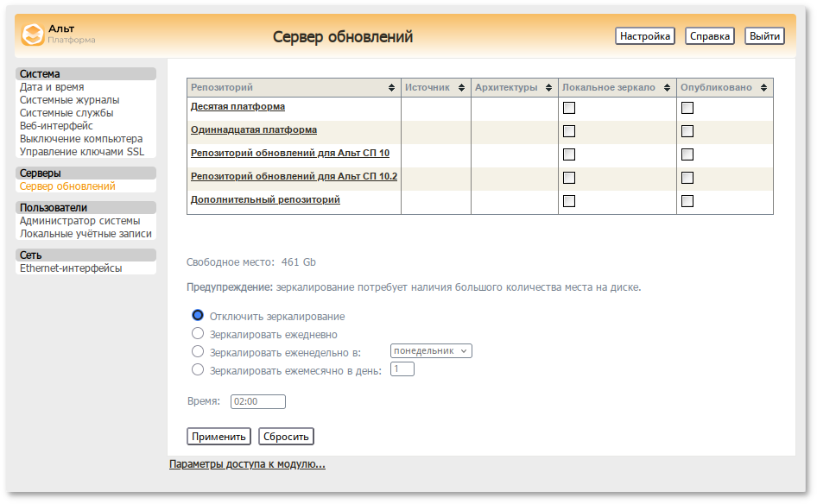The width and height of the screenshot is (817, 504).
Task: Sort table by the Репозиторий column arrow
Action: pyautogui.click(x=391, y=87)
